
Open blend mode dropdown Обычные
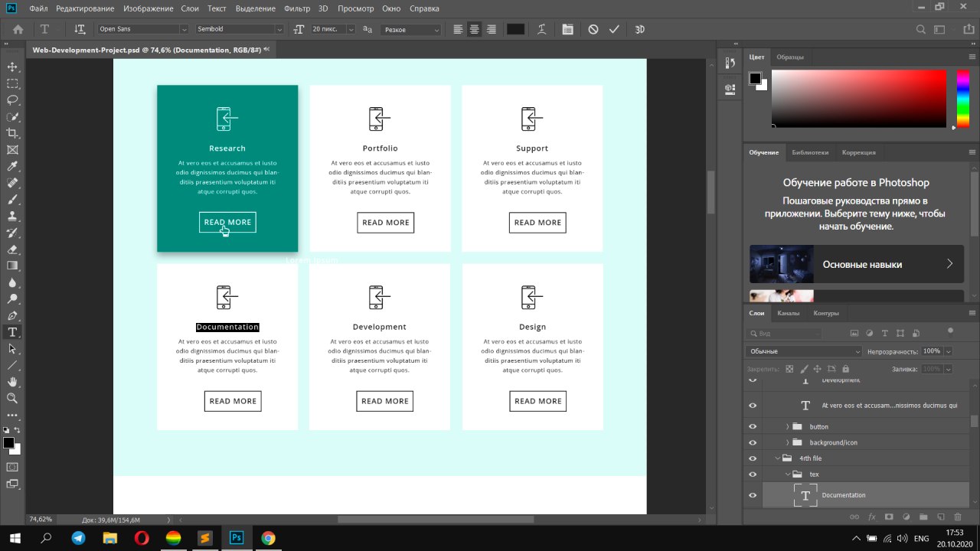pos(804,351)
